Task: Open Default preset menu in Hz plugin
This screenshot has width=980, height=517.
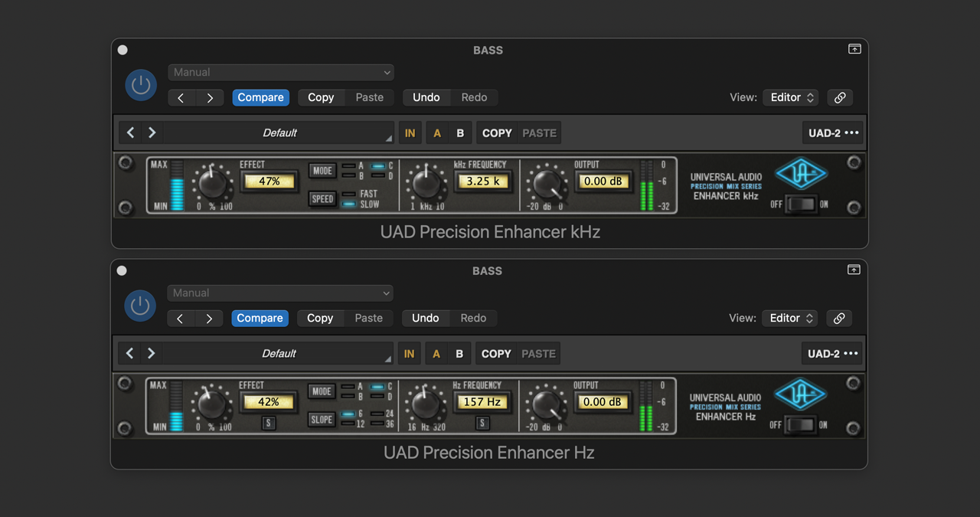Action: [279, 353]
